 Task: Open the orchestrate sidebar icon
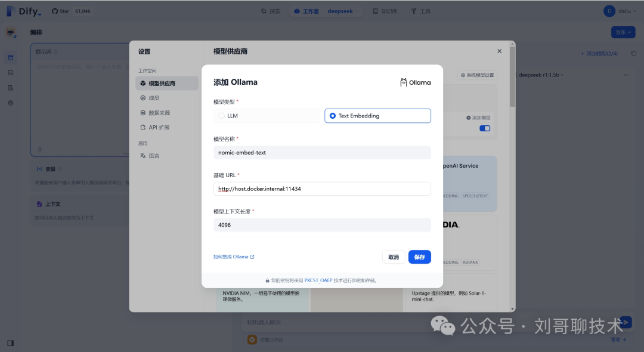coord(11,58)
